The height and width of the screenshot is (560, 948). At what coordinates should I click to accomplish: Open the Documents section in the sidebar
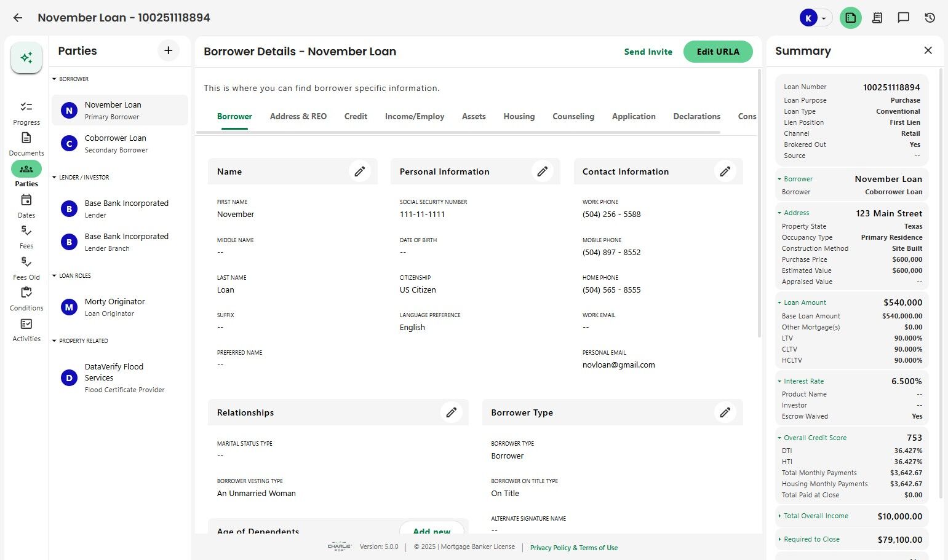tap(26, 143)
